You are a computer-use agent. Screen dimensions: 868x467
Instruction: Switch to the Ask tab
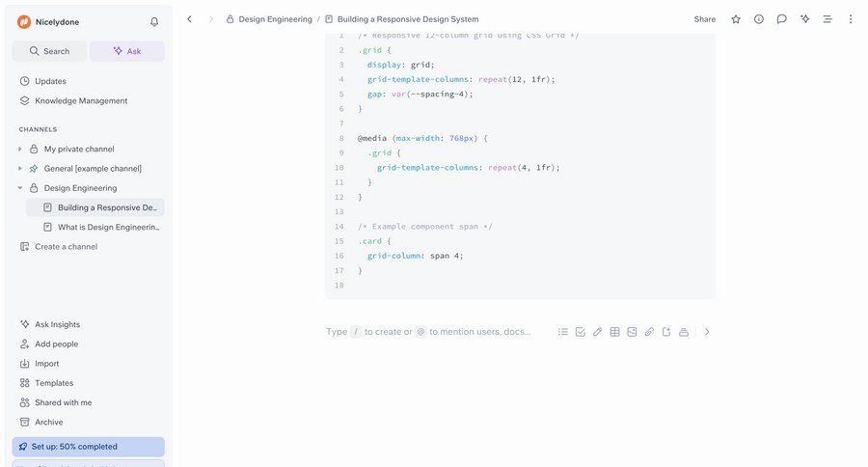(x=126, y=51)
